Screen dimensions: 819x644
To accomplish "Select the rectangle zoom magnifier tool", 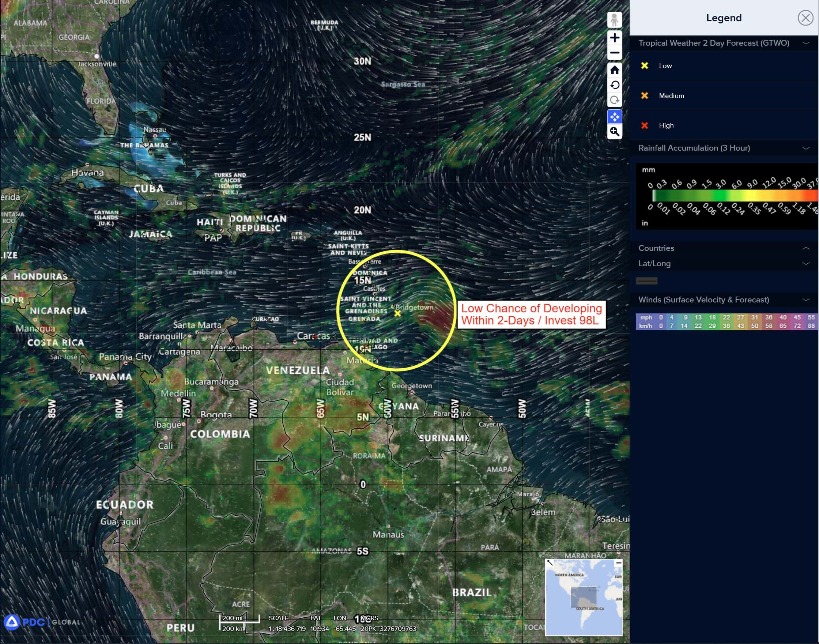I will 614,132.
